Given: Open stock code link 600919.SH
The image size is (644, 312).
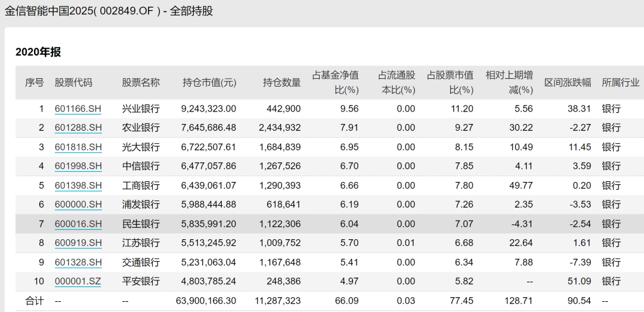Looking at the screenshot, I should click(78, 243).
